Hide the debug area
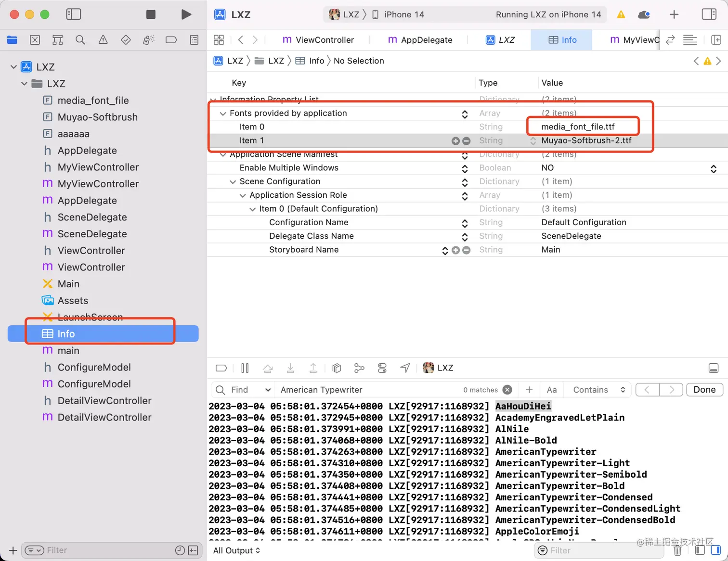The height and width of the screenshot is (561, 728). click(714, 369)
